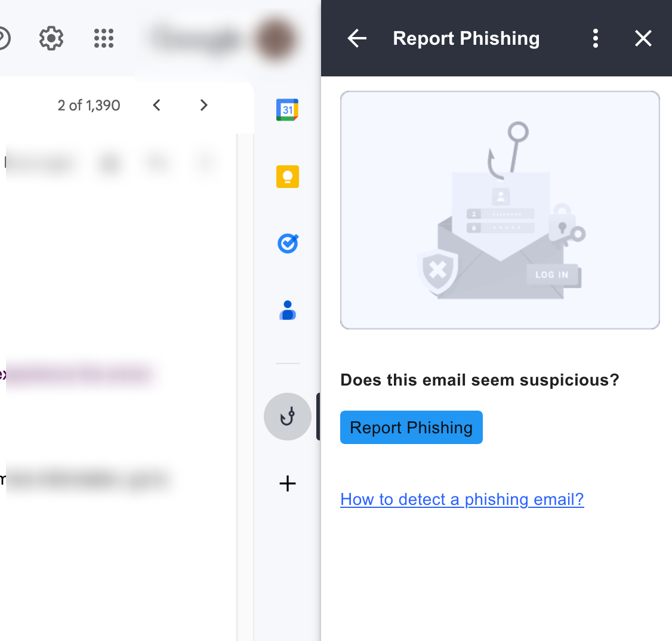Open Gmail settings gear
Screen dimensions: 672x641
tap(51, 38)
